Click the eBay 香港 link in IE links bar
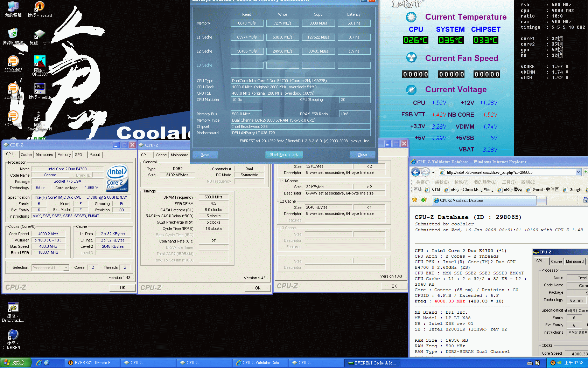Image resolution: width=588 pixels, height=368 pixels. click(x=510, y=190)
